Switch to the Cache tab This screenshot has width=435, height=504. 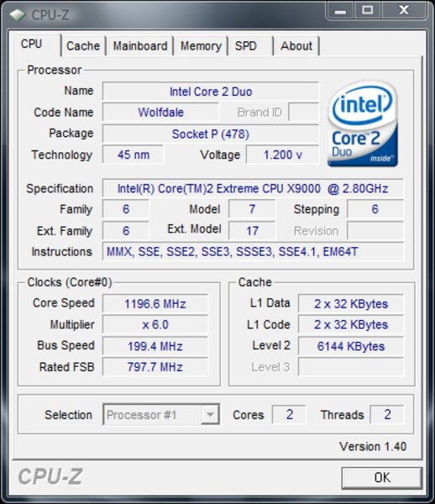[83, 46]
